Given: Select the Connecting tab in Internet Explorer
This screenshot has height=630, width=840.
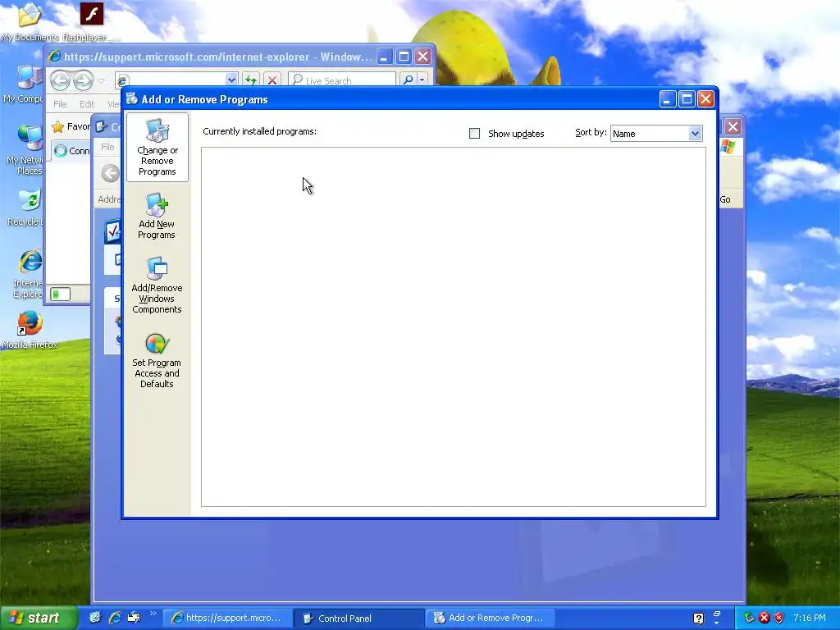Looking at the screenshot, I should [71, 151].
